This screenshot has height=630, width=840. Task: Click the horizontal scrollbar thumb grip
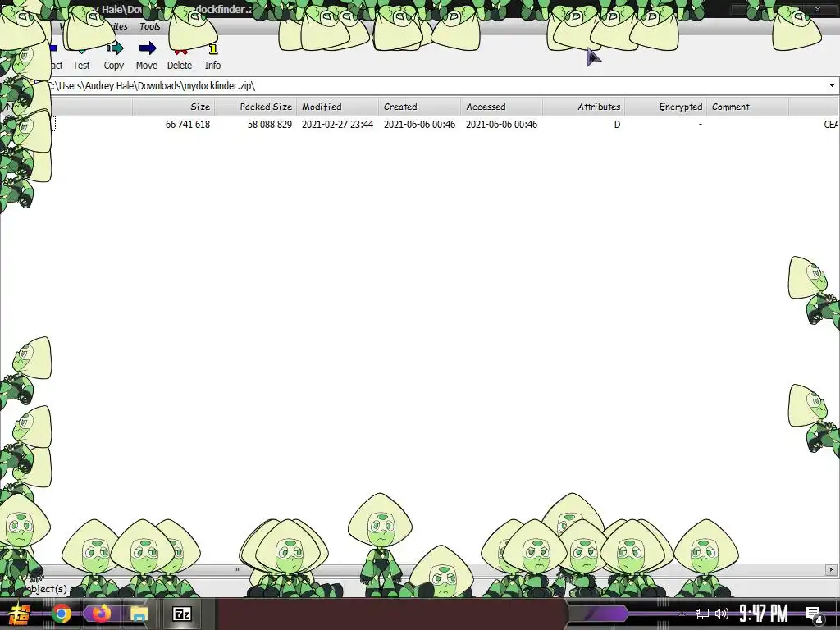click(x=236, y=569)
